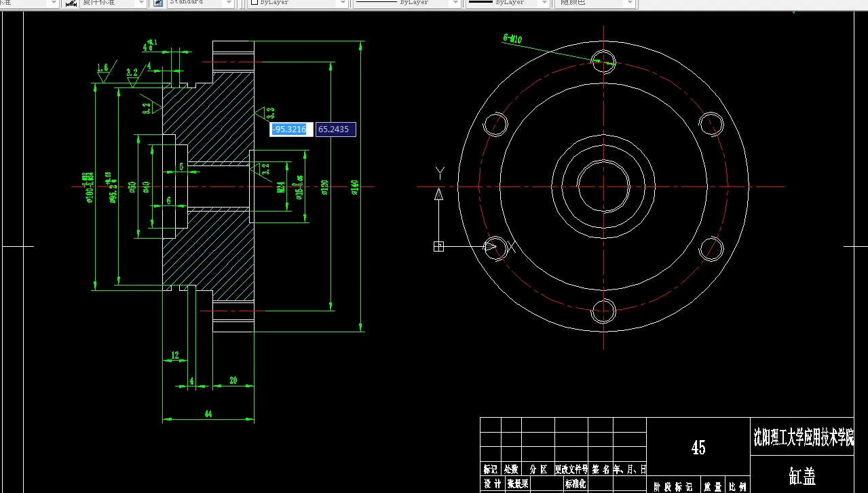
Task: Select the innermost center bore circle
Action: click(603, 186)
